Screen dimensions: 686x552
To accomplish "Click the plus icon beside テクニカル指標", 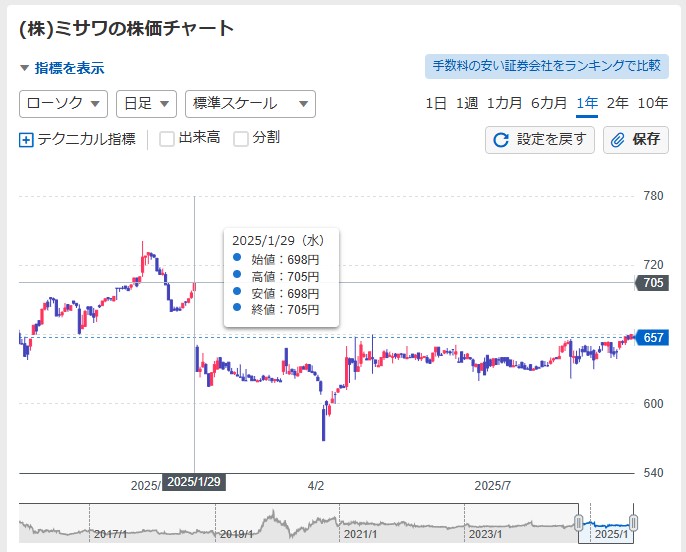I will 26,140.
